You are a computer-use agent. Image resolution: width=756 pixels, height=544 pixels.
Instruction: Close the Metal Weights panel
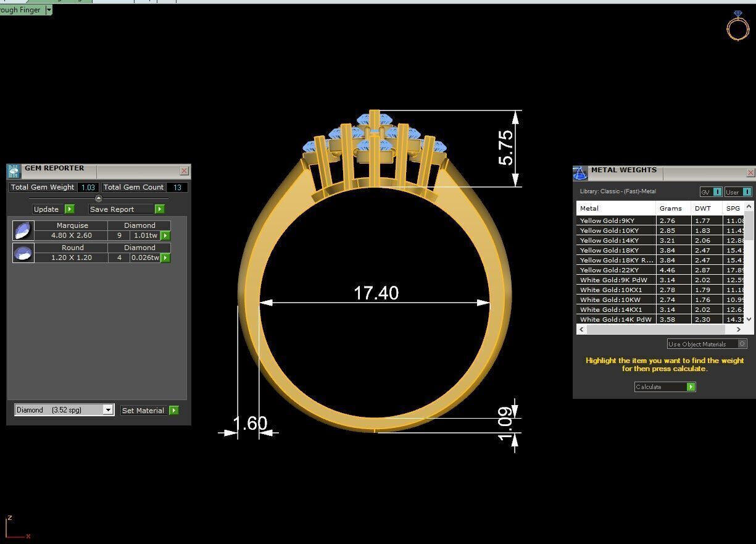(750, 173)
